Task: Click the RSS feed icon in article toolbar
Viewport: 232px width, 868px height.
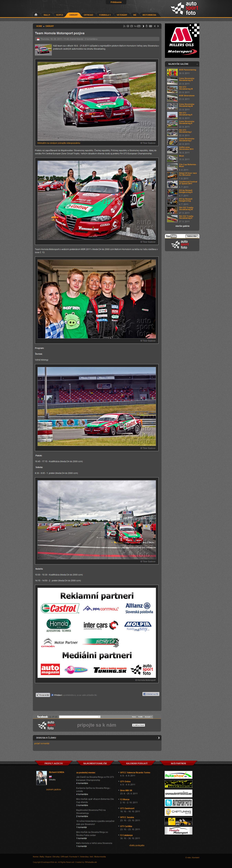Action: point(124,26)
